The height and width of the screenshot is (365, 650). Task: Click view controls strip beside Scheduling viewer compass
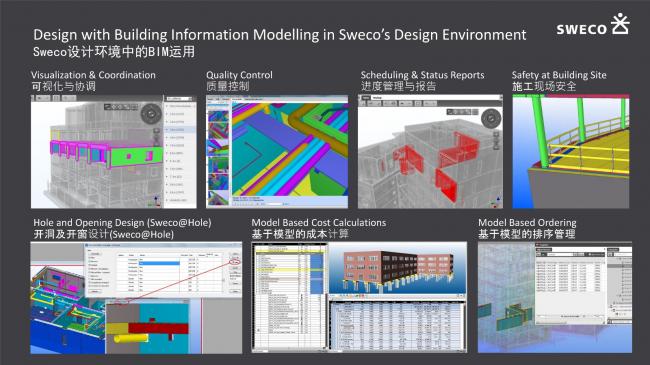(462, 112)
